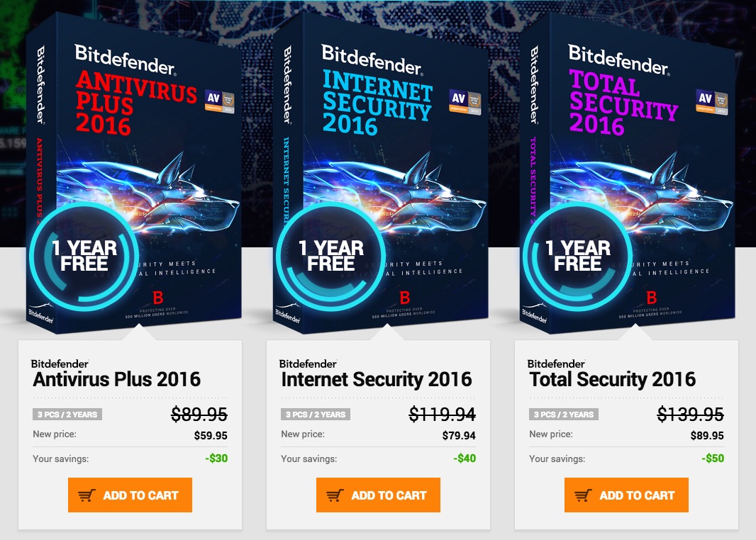Open the Total Security 2016 product title
The height and width of the screenshot is (540, 756).
pyautogui.click(x=613, y=379)
